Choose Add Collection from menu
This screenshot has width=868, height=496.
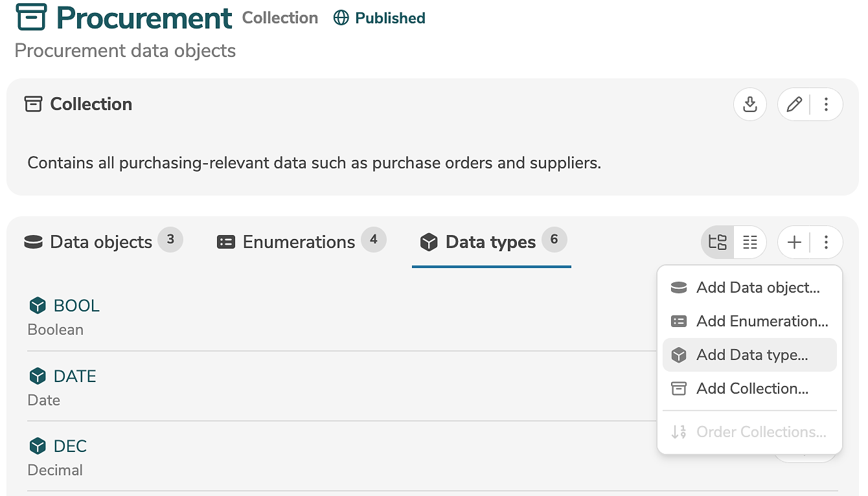click(x=750, y=389)
